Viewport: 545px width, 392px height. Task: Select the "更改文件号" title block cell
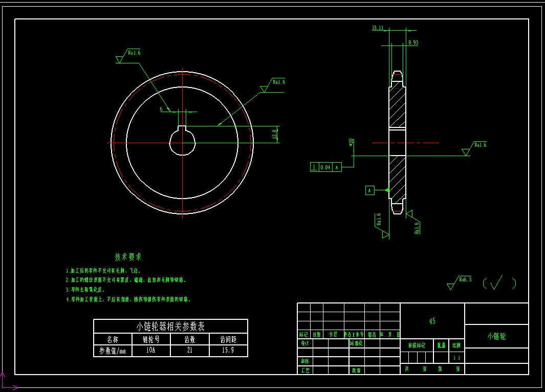tap(354, 334)
